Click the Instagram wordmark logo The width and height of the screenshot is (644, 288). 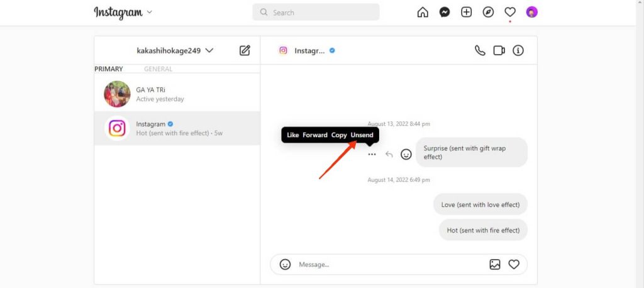coord(118,13)
